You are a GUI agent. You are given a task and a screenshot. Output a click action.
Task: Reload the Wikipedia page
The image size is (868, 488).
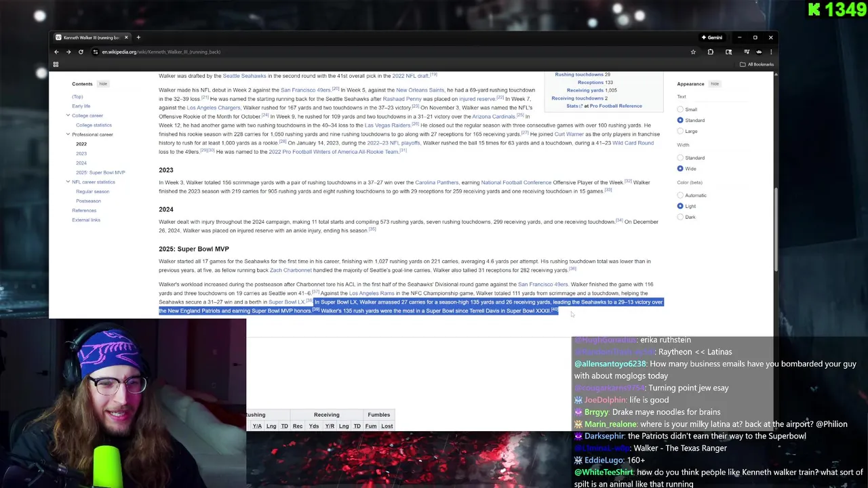(81, 52)
